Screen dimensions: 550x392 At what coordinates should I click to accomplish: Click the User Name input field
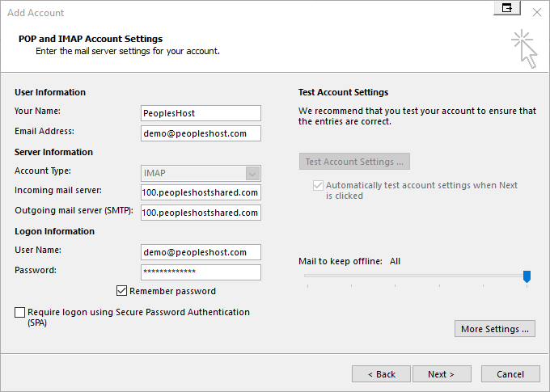(201, 252)
